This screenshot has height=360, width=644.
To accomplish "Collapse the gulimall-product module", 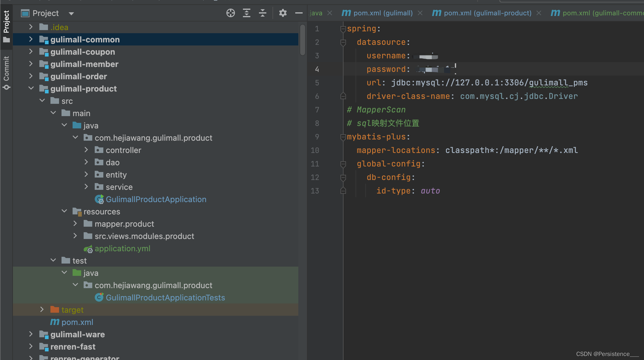I will click(31, 88).
